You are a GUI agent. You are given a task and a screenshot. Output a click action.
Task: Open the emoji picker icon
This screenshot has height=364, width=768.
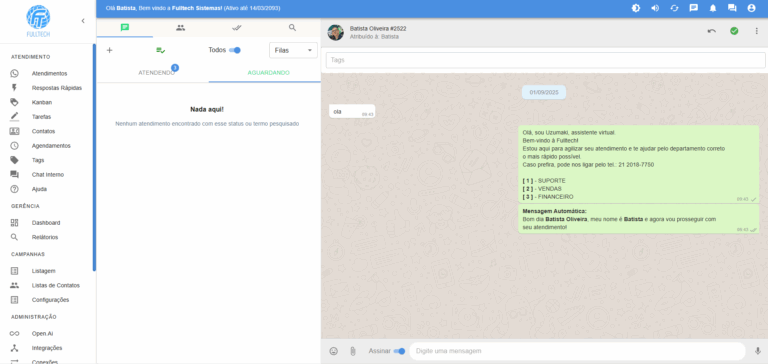pyautogui.click(x=334, y=351)
